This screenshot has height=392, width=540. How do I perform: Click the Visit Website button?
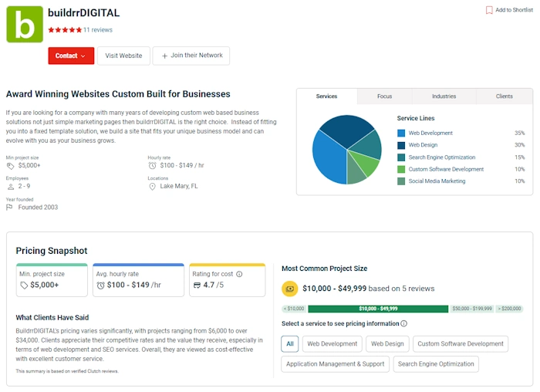click(123, 56)
